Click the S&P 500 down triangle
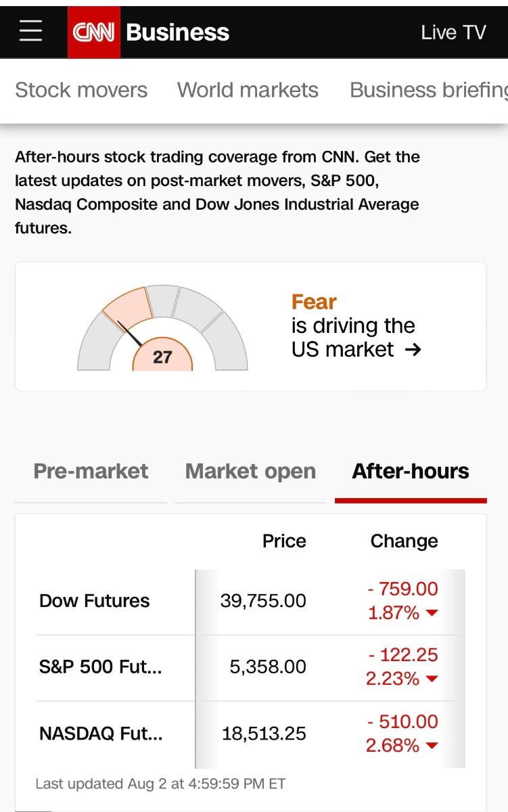The image size is (508, 812). coord(432,679)
